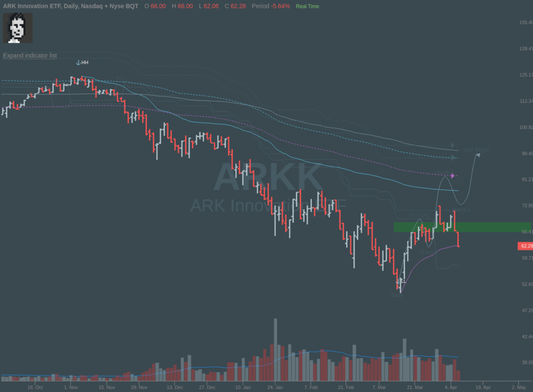Click the 13. Dec date axis label

[x=175, y=387]
